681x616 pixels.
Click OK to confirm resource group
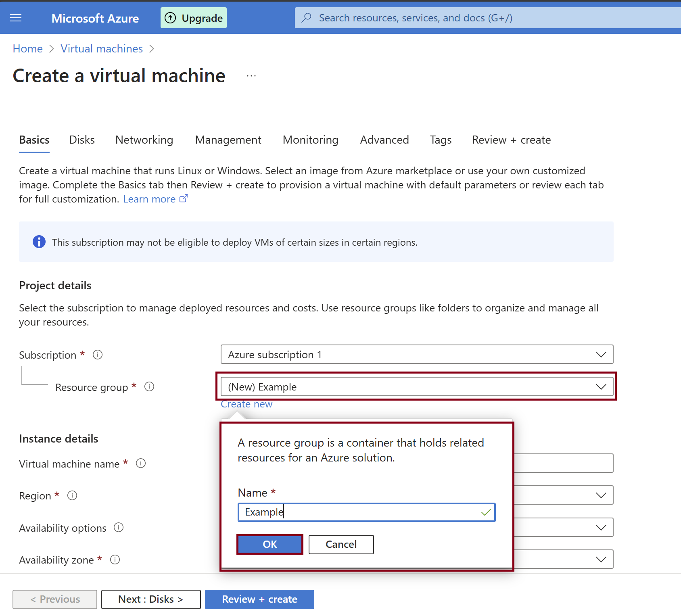tap(269, 544)
